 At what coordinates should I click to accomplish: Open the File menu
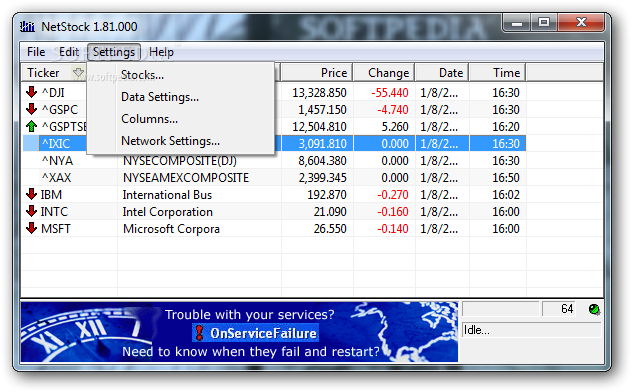point(36,52)
